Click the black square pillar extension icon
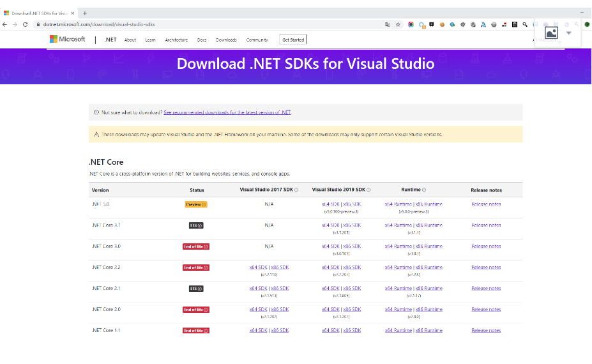Image resolution: width=592 pixels, height=364 pixels. click(515, 24)
